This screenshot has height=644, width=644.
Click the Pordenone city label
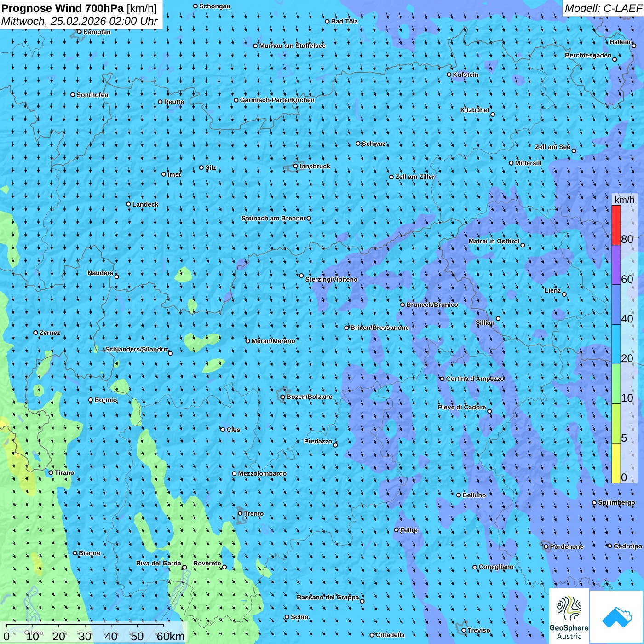567,546
